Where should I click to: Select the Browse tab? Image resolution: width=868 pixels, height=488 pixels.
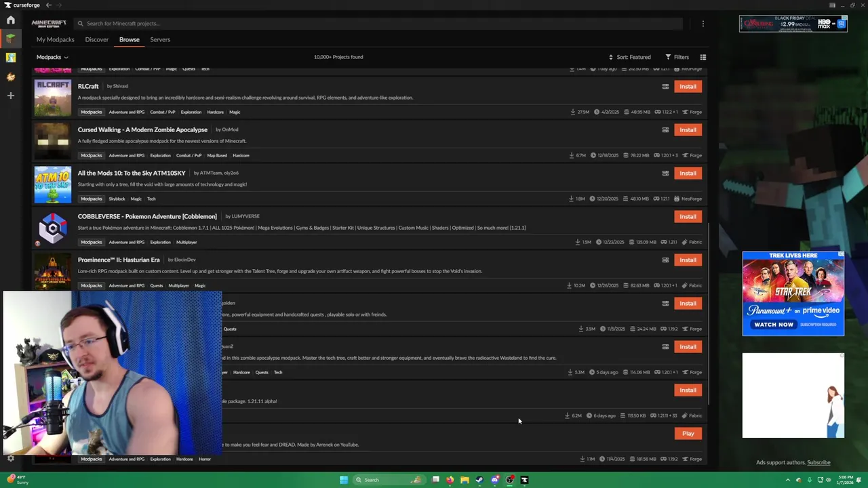pos(130,39)
